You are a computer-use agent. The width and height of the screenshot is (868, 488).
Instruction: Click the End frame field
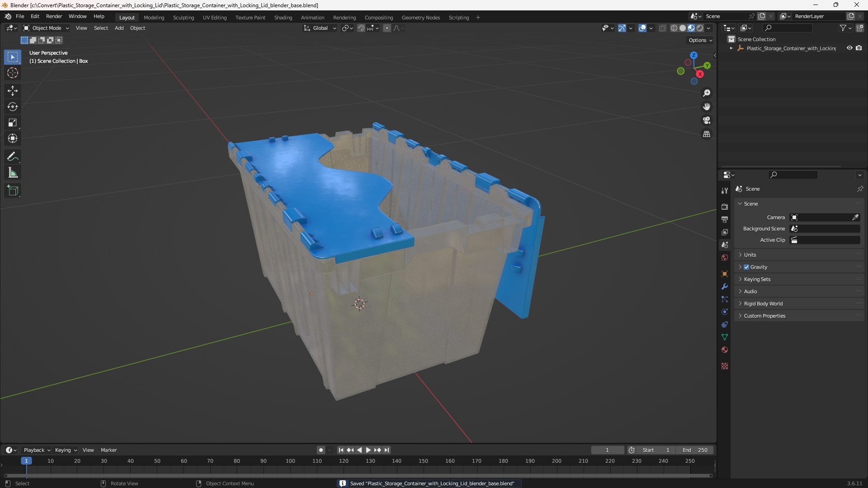coord(695,450)
